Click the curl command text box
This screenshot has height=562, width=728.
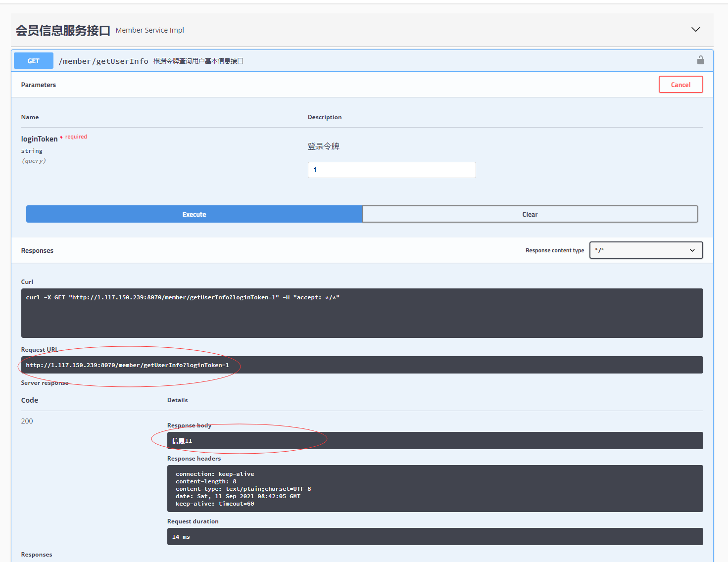pos(362,313)
